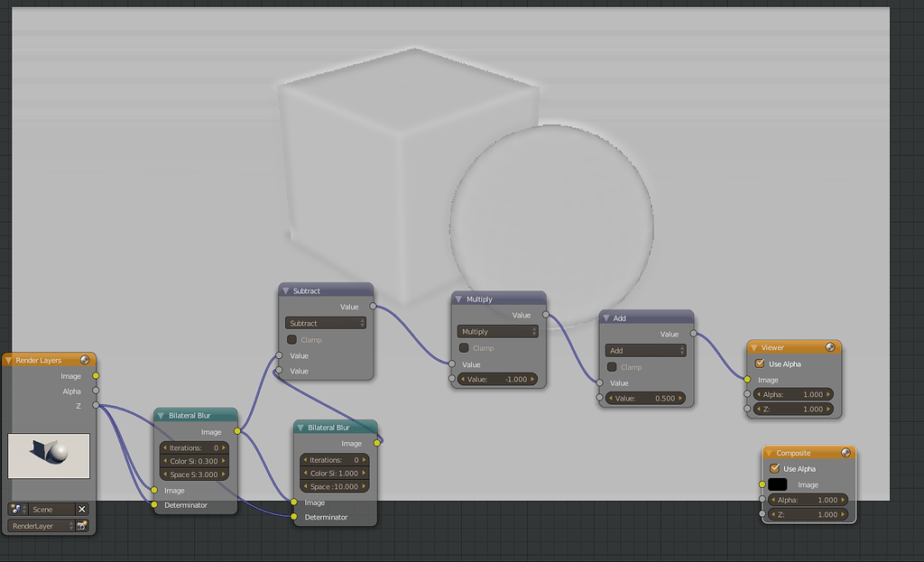This screenshot has width=924, height=562.
Task: Toggle Render Layers node preview sphere icon
Action: [x=85, y=360]
